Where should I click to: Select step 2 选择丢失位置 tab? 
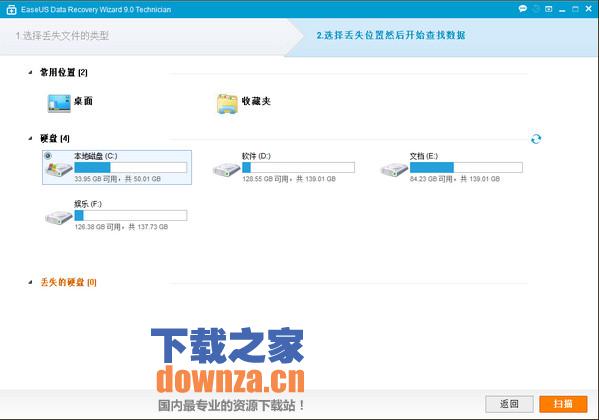391,36
